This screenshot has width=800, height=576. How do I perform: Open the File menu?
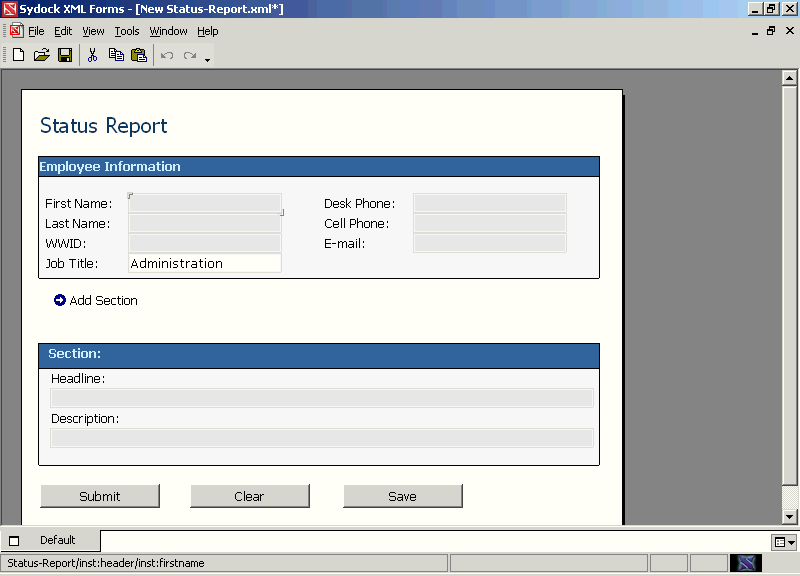36,31
